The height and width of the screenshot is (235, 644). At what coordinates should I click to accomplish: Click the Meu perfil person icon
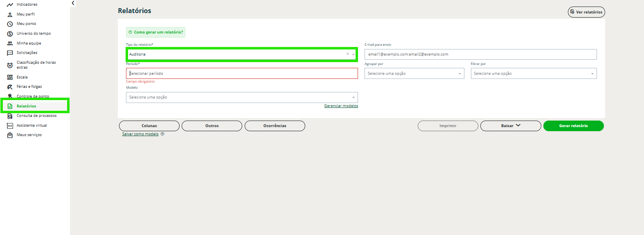point(10,14)
